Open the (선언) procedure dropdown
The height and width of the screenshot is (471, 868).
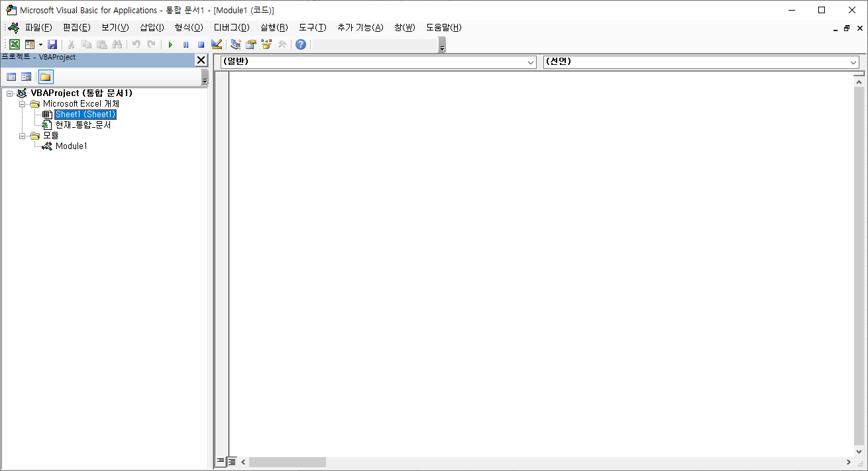(x=701, y=62)
